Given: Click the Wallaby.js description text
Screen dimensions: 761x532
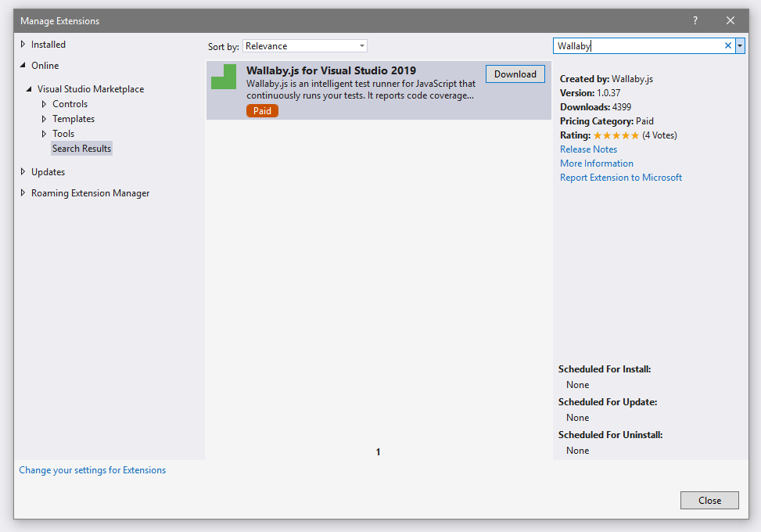Looking at the screenshot, I should tap(361, 89).
